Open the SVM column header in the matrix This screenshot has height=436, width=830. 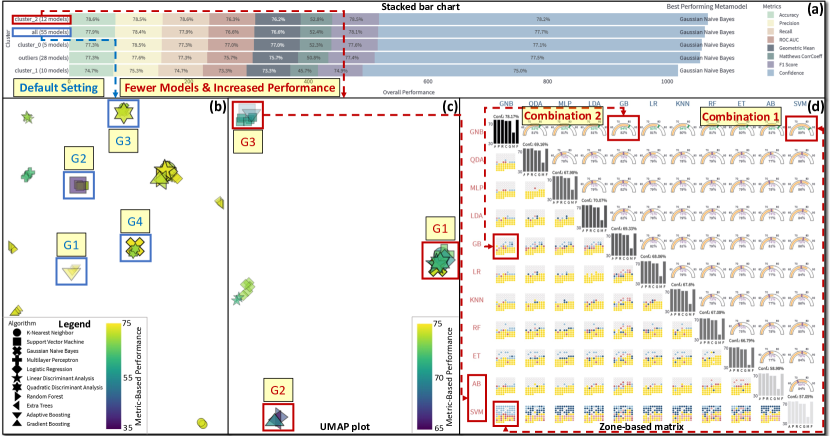[x=800, y=104]
